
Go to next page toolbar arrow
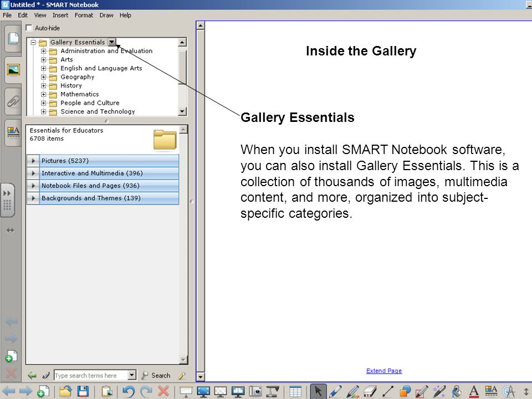[25, 392]
